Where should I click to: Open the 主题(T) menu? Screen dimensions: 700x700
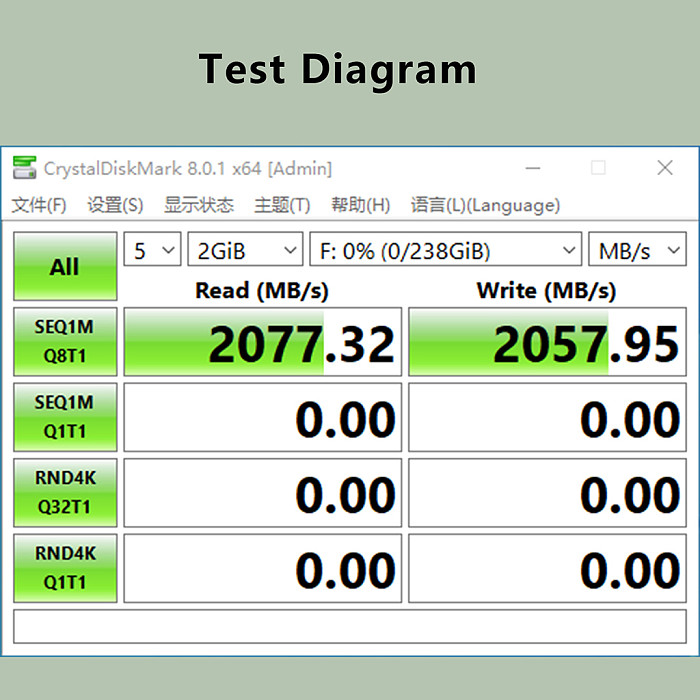coord(282,205)
